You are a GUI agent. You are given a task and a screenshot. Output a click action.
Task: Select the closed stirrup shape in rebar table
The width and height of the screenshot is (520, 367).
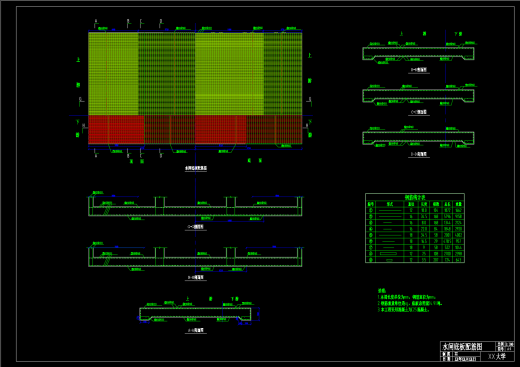388,254
